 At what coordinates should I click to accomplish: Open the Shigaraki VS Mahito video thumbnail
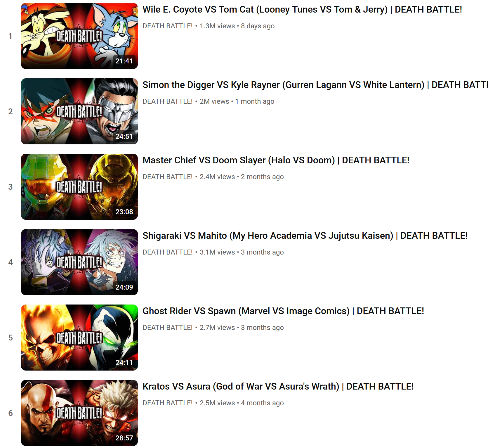point(79,262)
